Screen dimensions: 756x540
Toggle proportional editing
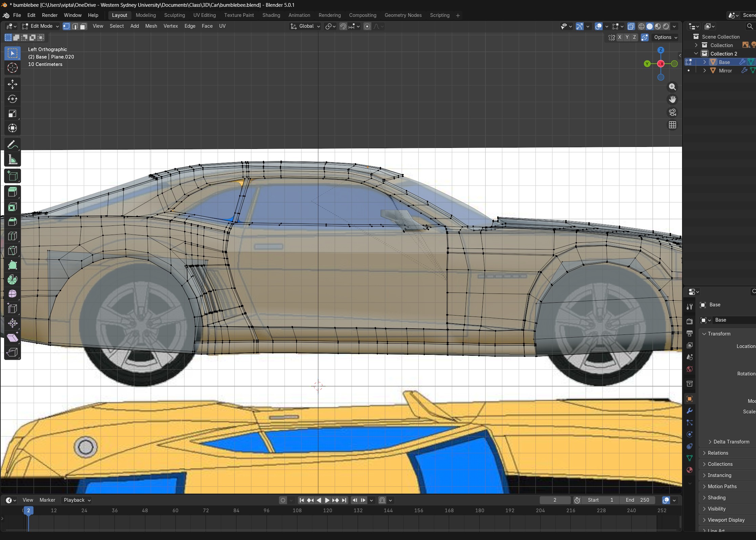tap(367, 26)
